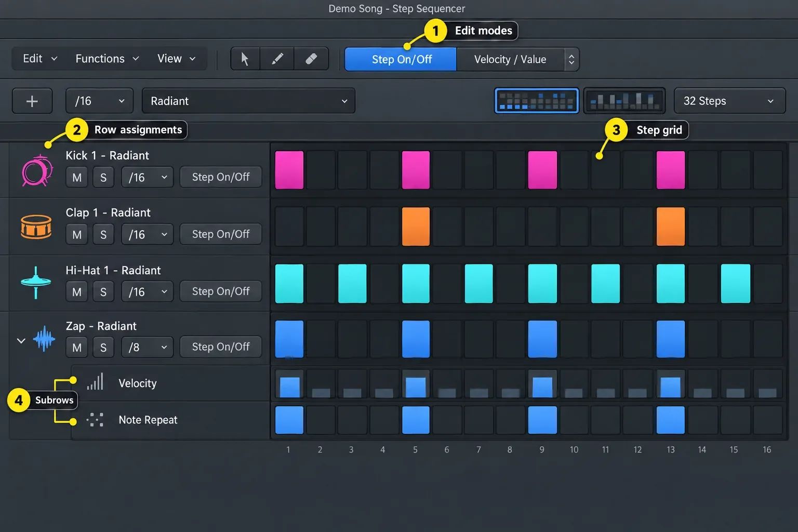The image size is (798, 532).
Task: Select the Pencil tool
Action: pyautogui.click(x=277, y=59)
